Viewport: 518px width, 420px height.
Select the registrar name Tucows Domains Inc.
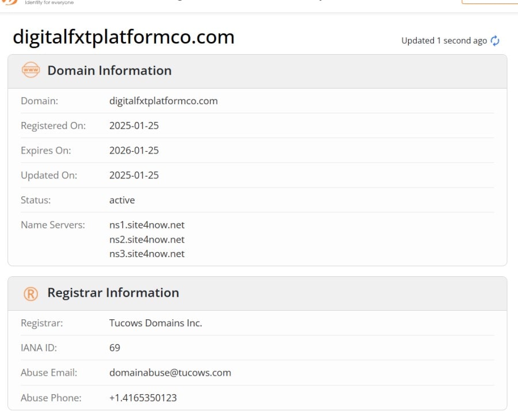click(156, 323)
